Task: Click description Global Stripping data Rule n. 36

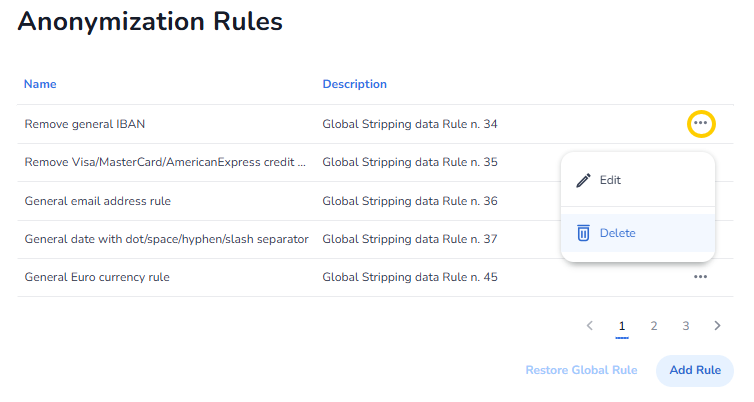Action: (409, 201)
